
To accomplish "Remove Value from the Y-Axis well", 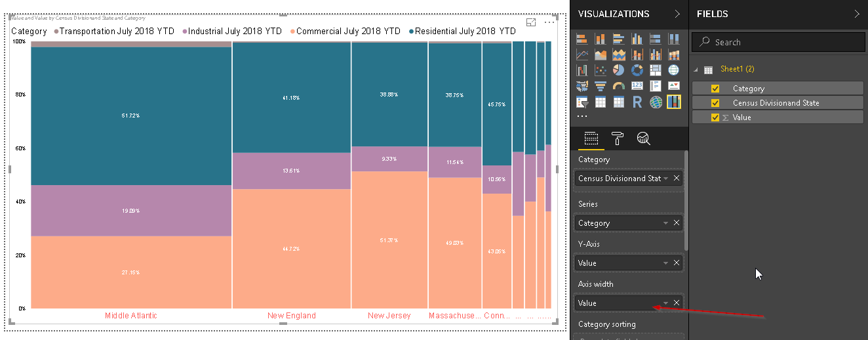I will point(677,263).
